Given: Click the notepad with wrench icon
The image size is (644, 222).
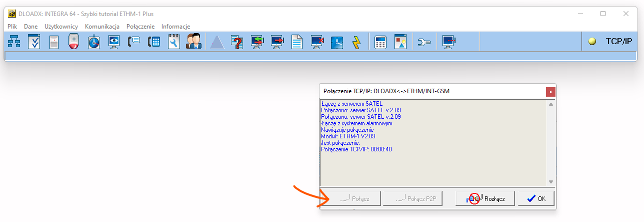Looking at the screenshot, I should coord(173,42).
